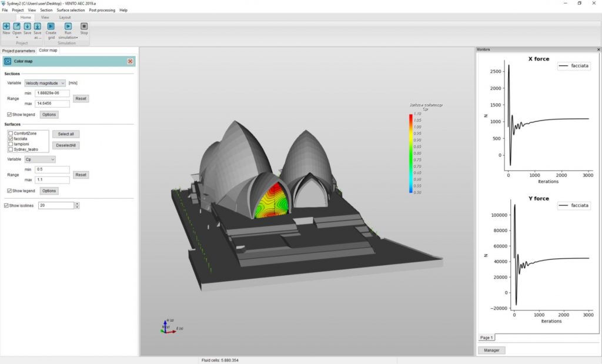
Task: Open the File menu
Action: (5, 11)
